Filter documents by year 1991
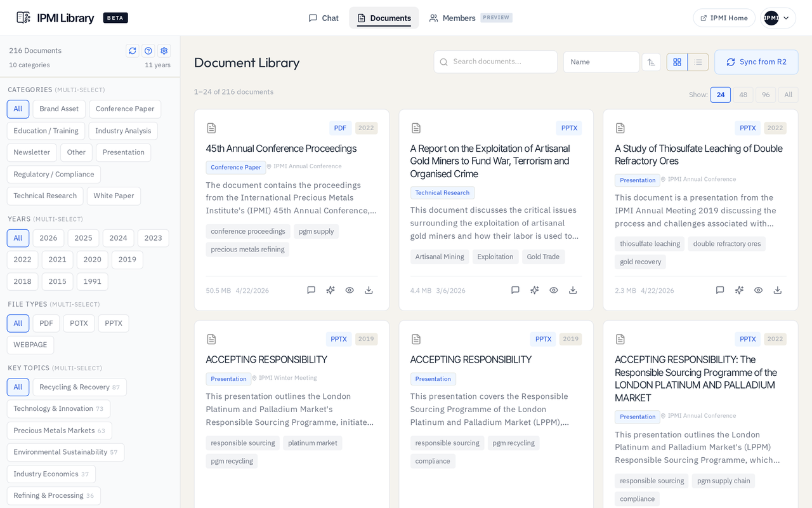Image resolution: width=812 pixels, height=508 pixels. tap(92, 282)
